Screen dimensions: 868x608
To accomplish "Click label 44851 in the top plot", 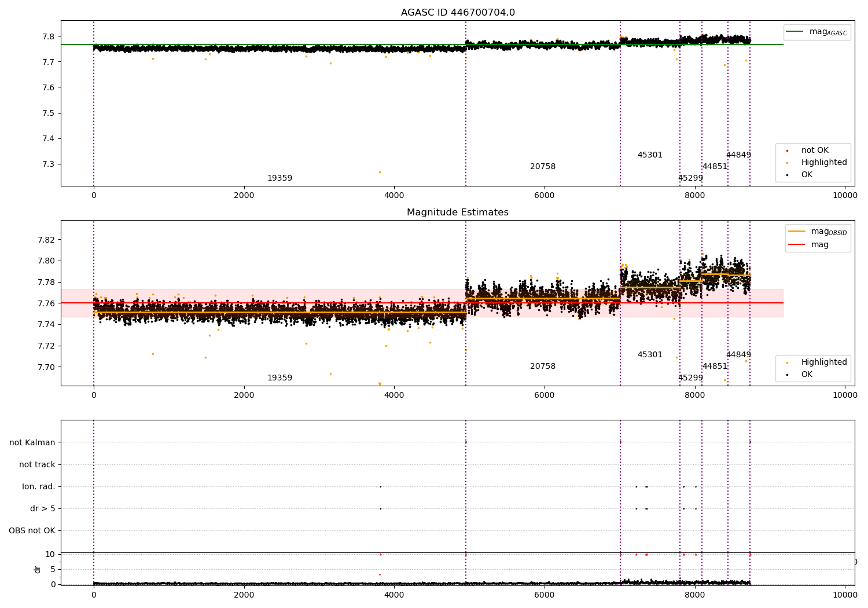I will [x=715, y=167].
